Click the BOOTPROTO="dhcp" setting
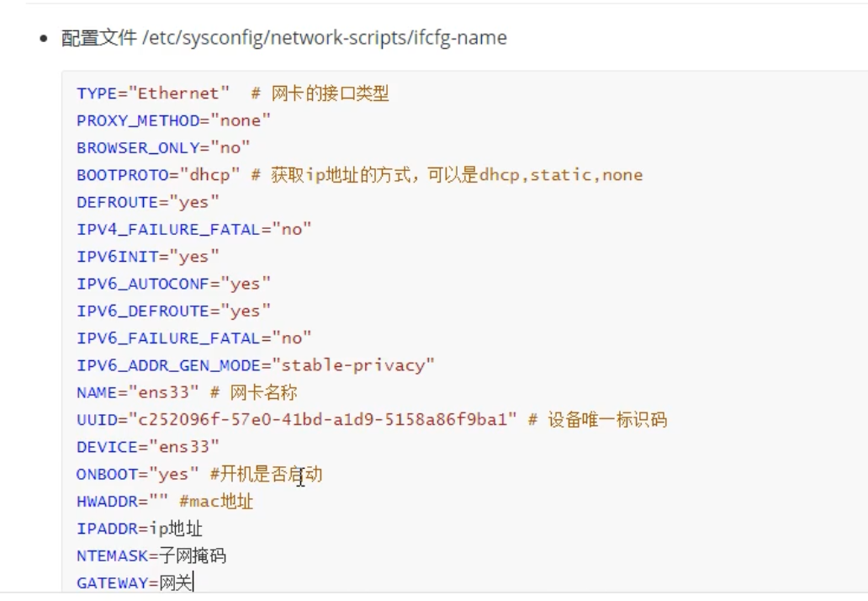 [158, 175]
